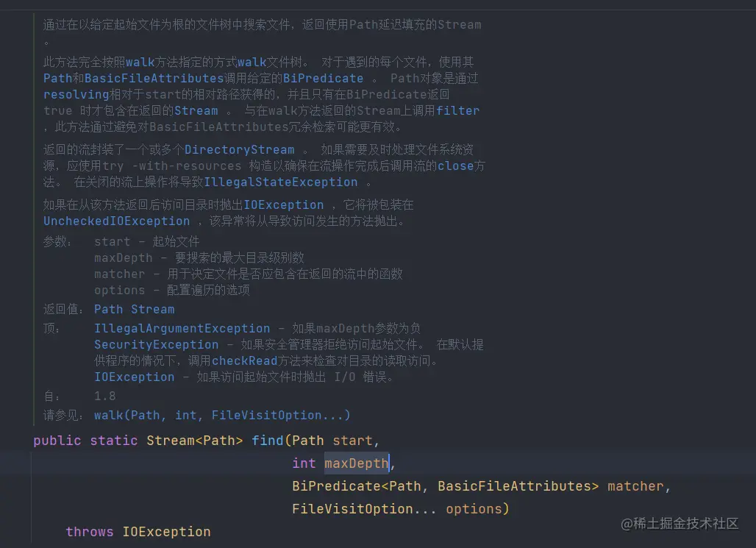The image size is (756, 548).
Task: Click the matcher parameter in the code
Action: click(x=635, y=486)
